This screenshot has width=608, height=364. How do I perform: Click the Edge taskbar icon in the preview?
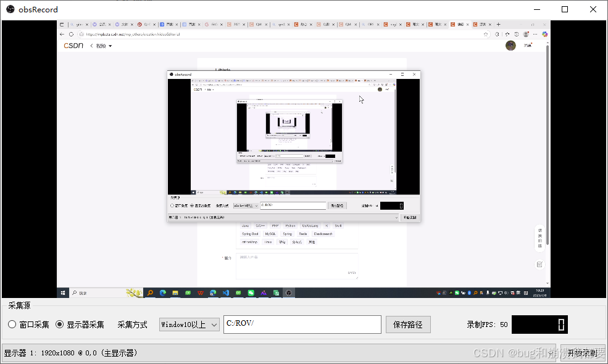[163, 293]
